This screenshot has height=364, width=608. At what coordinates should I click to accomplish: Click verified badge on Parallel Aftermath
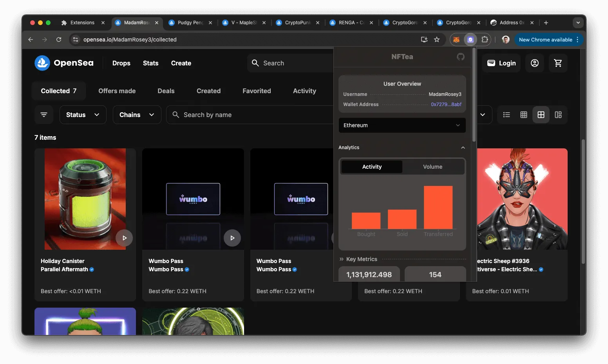pyautogui.click(x=92, y=269)
